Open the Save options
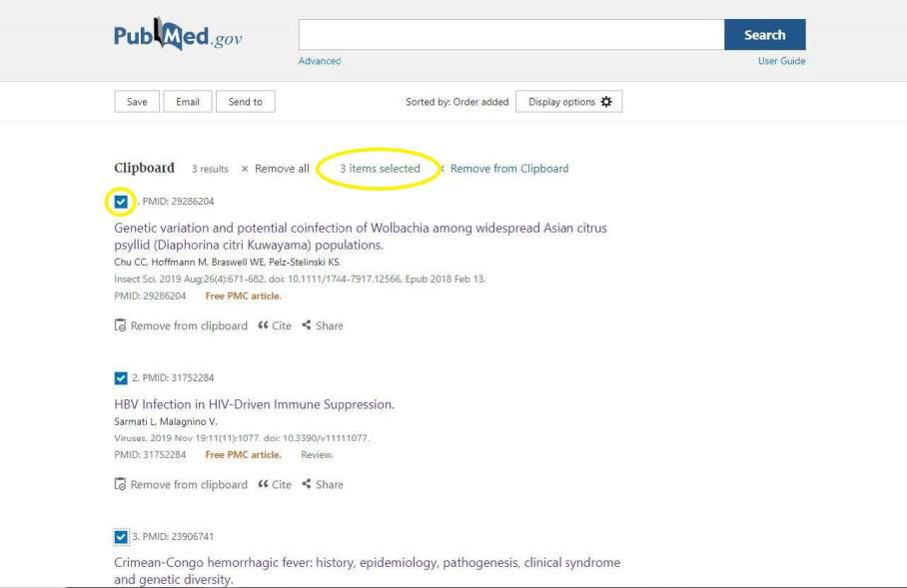 [x=137, y=102]
